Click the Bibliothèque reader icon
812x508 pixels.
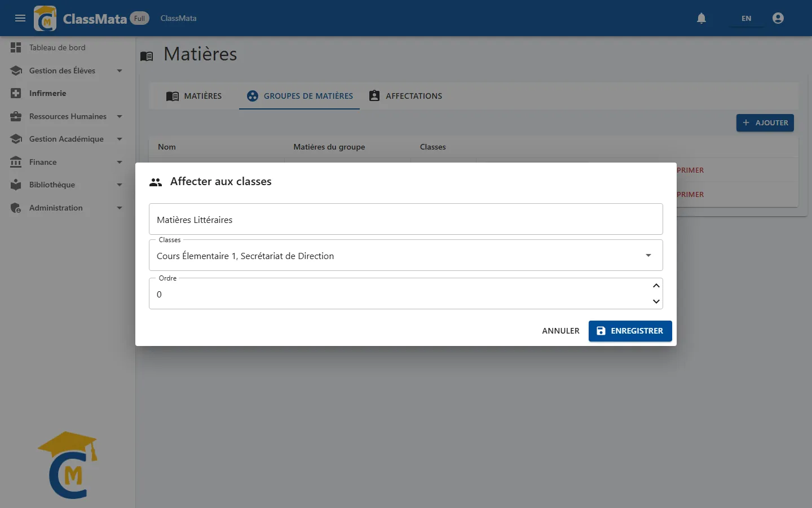(x=16, y=185)
